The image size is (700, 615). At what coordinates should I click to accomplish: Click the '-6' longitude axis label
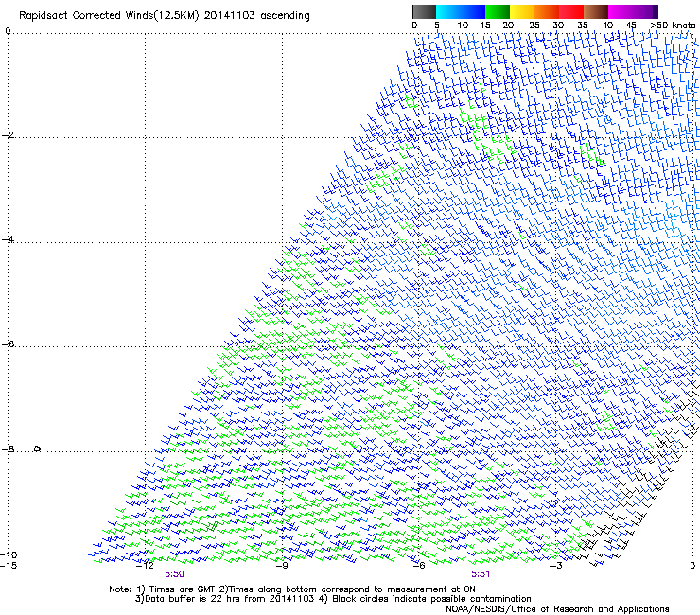click(x=419, y=566)
